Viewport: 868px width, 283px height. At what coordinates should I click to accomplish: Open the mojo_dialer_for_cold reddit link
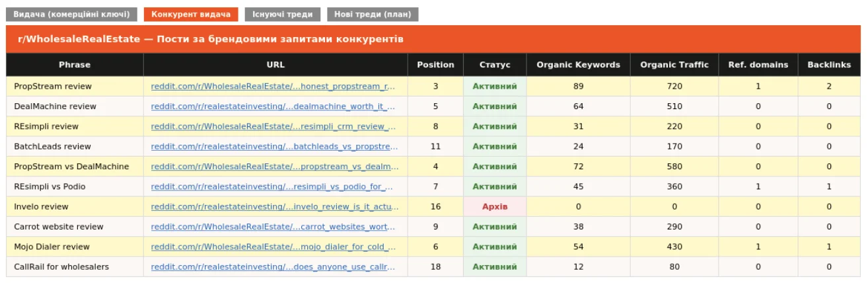click(273, 247)
